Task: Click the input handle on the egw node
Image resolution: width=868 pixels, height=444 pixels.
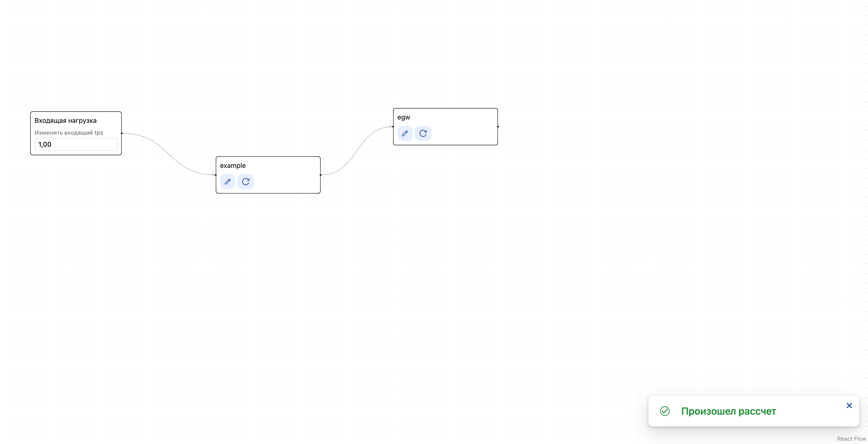Action: click(393, 127)
